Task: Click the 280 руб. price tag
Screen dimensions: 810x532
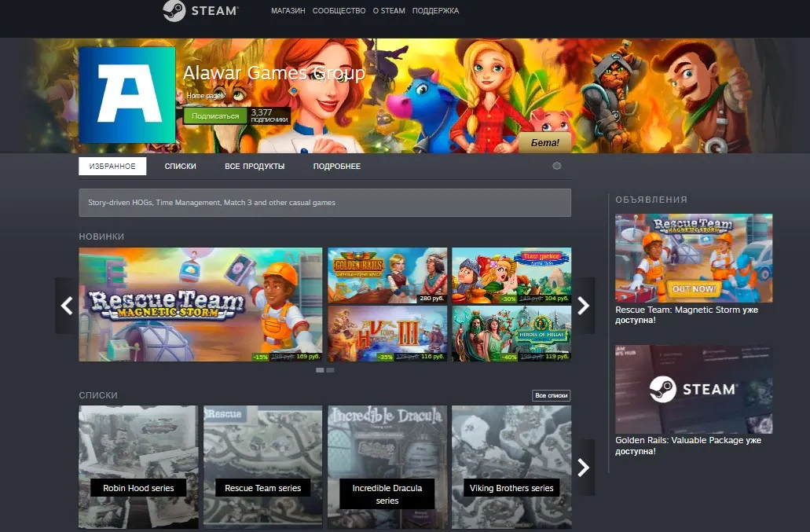Action: tap(432, 298)
